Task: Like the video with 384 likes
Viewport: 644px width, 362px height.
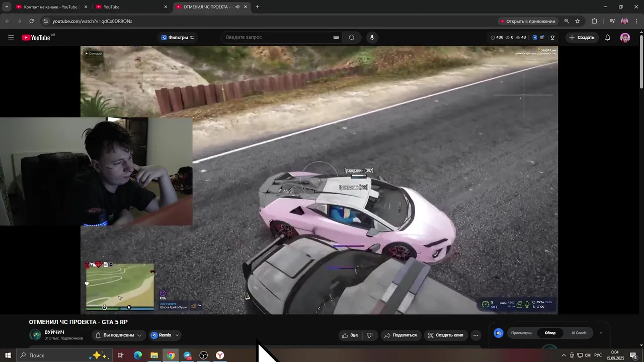Action: (350, 335)
